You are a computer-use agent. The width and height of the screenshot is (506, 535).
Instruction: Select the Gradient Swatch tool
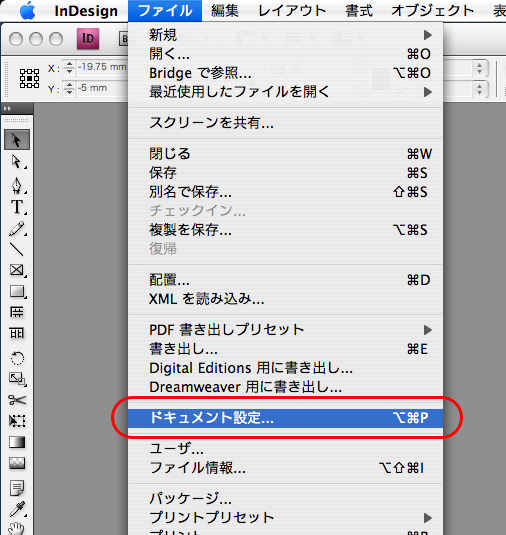tap(17, 442)
